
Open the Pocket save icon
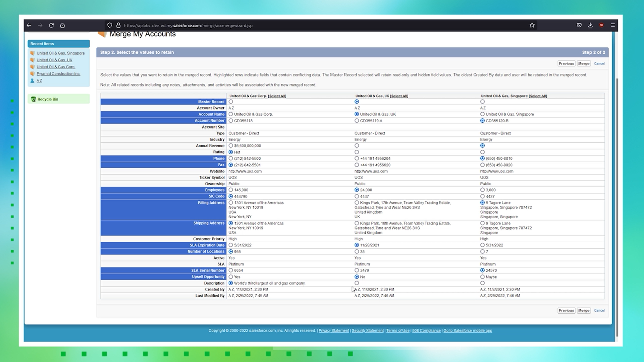click(579, 25)
